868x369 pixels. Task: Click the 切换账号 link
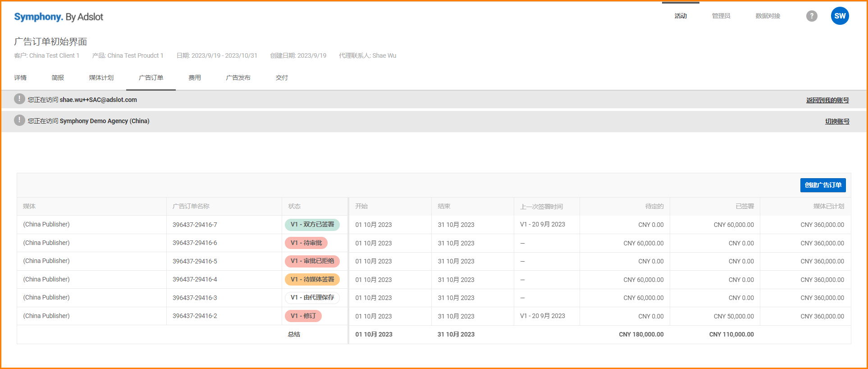(837, 121)
